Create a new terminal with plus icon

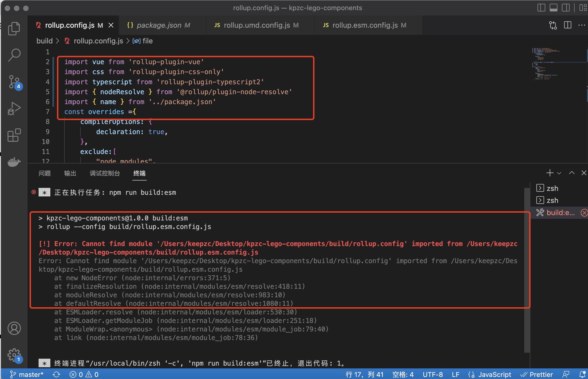pyautogui.click(x=550, y=173)
